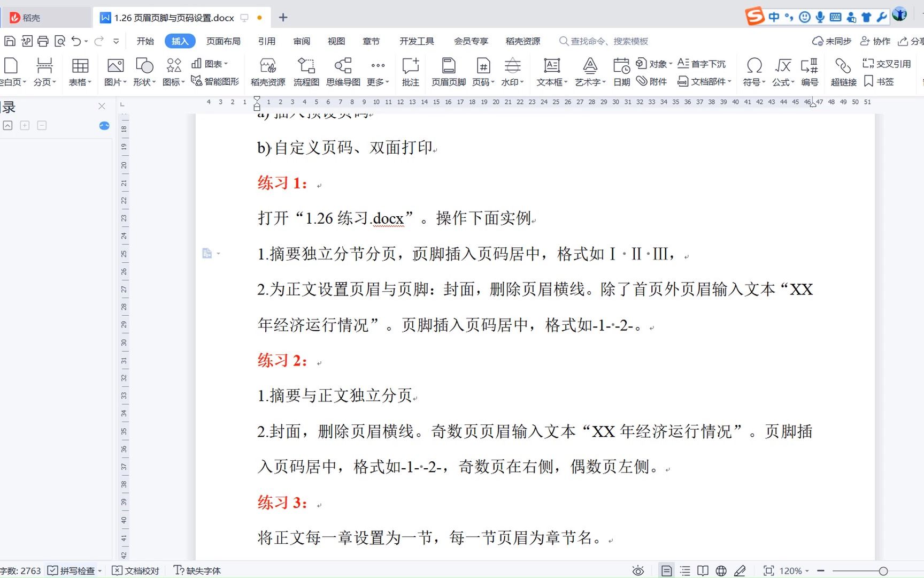Open 页眉页脚 header and footer tool
The height and width of the screenshot is (578, 924).
449,72
